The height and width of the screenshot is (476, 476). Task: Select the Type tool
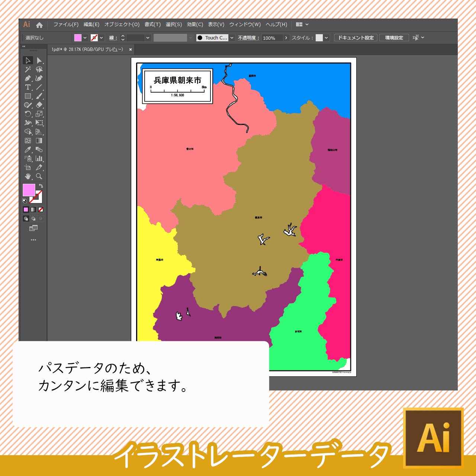click(28, 87)
